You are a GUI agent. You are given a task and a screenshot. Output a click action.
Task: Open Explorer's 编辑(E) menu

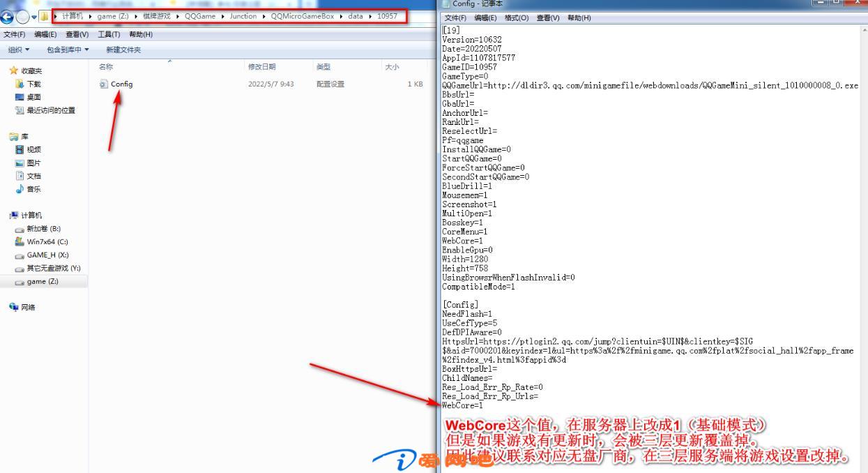tap(45, 34)
